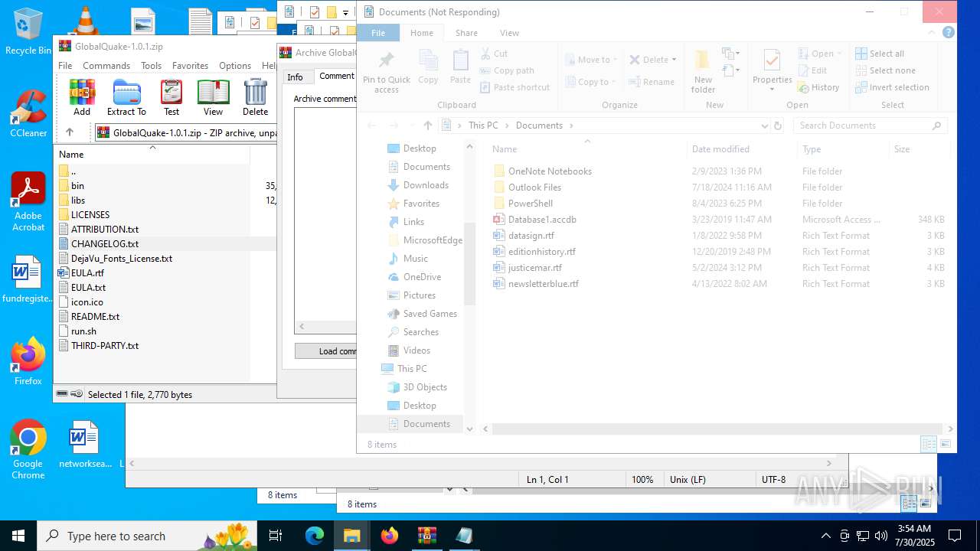Viewport: 980px width, 551px height.
Task: Open Microsoft Edge from the taskbar
Action: (x=315, y=536)
